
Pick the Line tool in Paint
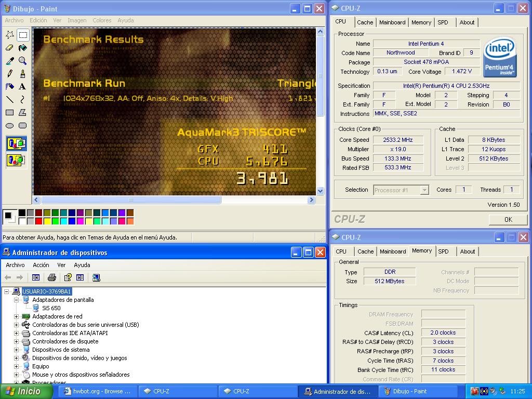pyautogui.click(x=10, y=99)
